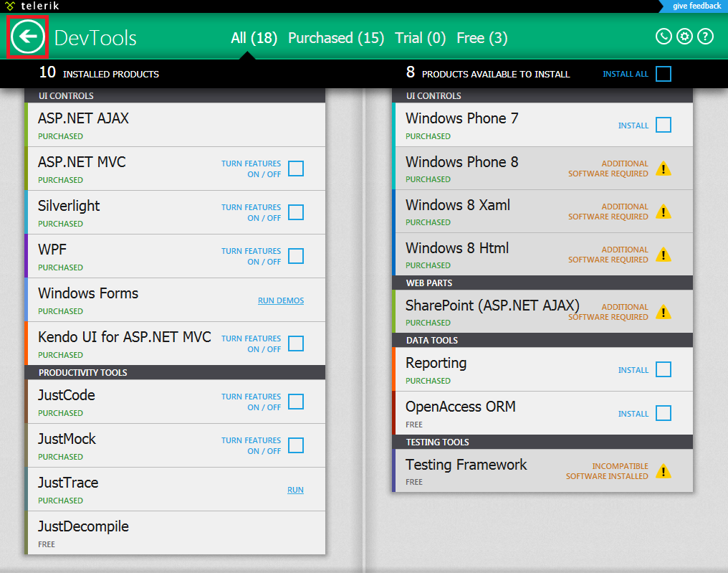728x573 pixels.
Task: Toggle features checkbox for JustMock
Action: click(x=296, y=445)
